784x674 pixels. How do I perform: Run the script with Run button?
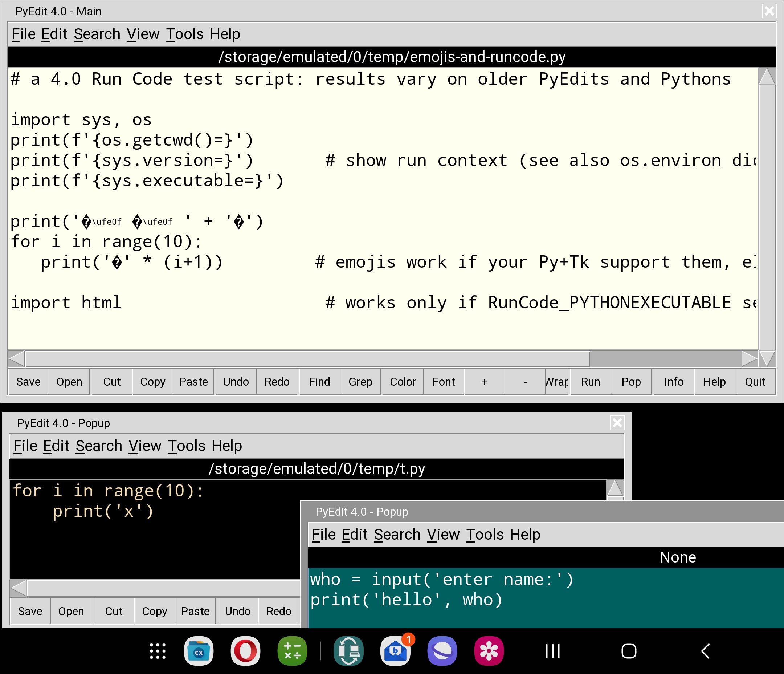point(591,382)
